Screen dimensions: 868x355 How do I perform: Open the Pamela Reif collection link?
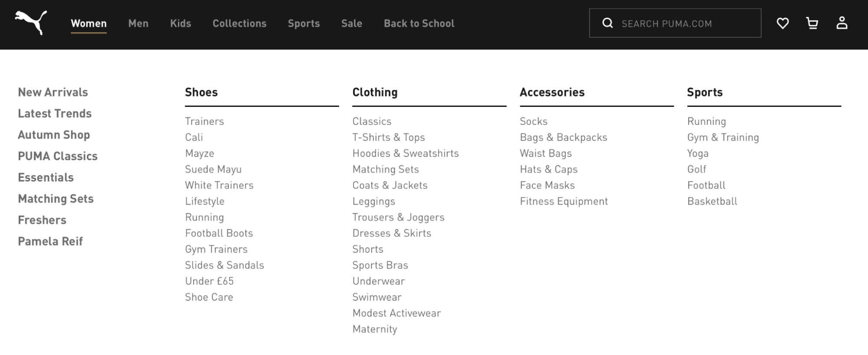pos(50,241)
